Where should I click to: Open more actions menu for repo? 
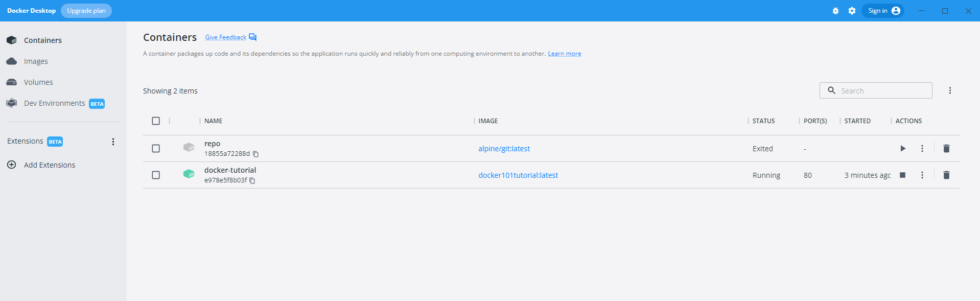click(x=922, y=149)
